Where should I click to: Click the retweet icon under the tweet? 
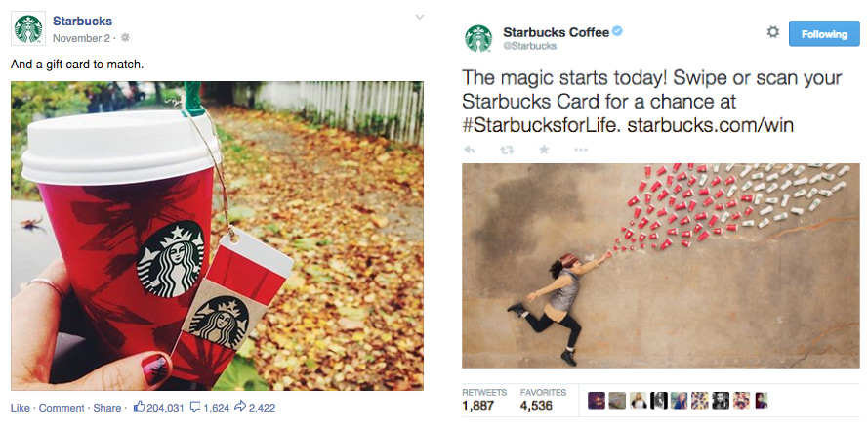tap(507, 150)
